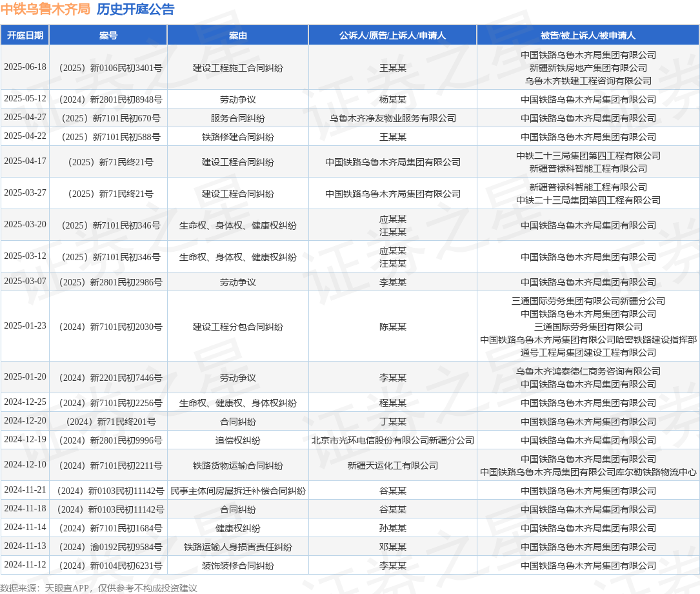Screen dimensions: 700x594
Task: Select plaintiff 陈某某
Action: (393, 327)
